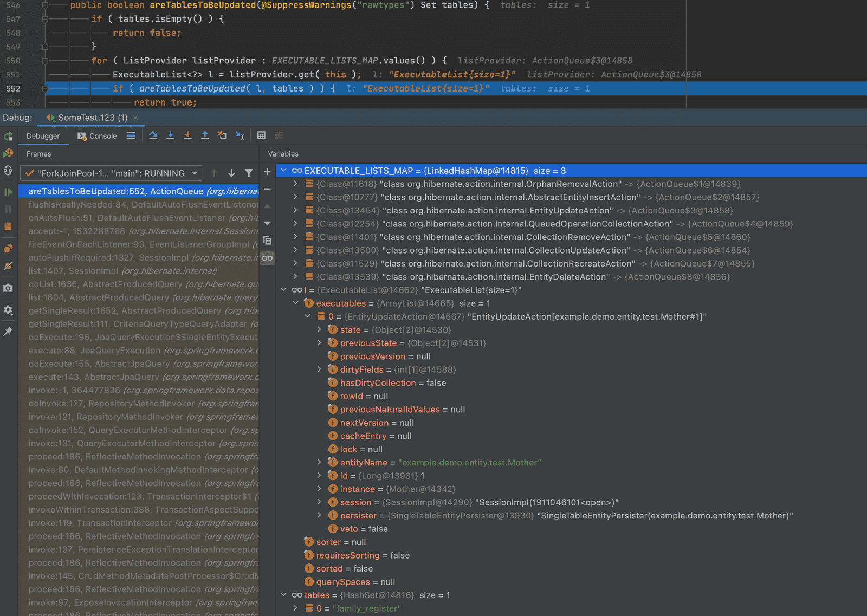Collapse the tables HashSet node
Screen dimensions: 867x616
coord(283,595)
